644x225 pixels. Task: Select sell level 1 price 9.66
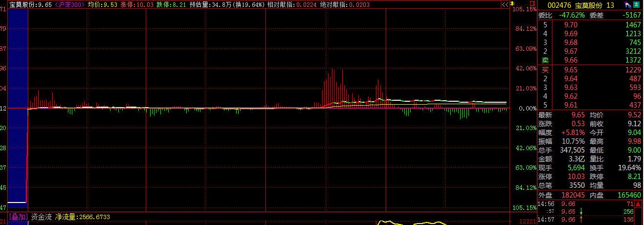571,60
